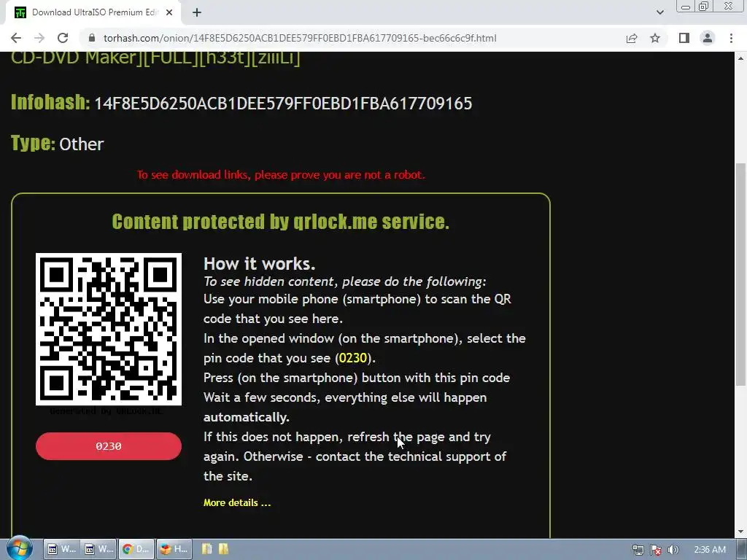
Task: Expand the tab search chevron
Action: [659, 12]
